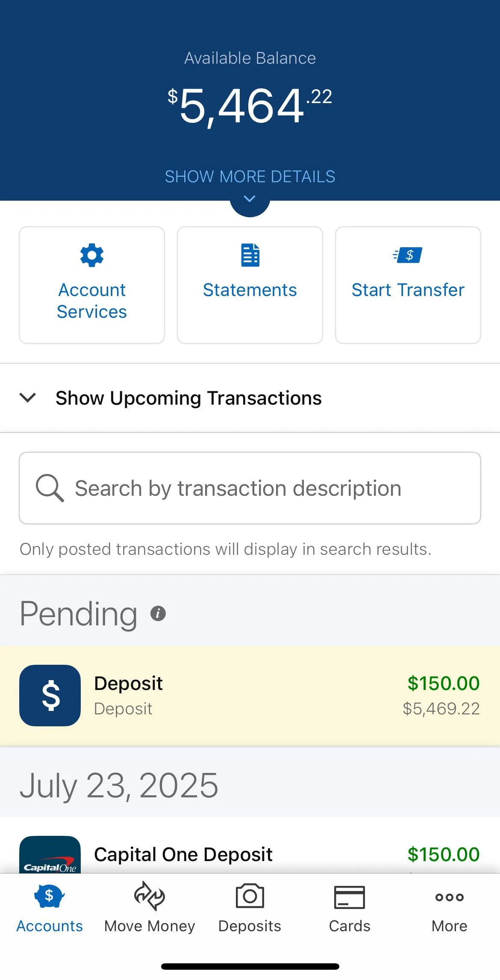The width and height of the screenshot is (500, 980).
Task: Tap the Pending info icon
Action: coord(158,613)
